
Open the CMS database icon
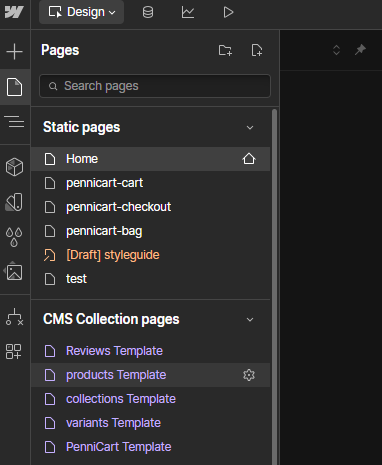(x=148, y=13)
